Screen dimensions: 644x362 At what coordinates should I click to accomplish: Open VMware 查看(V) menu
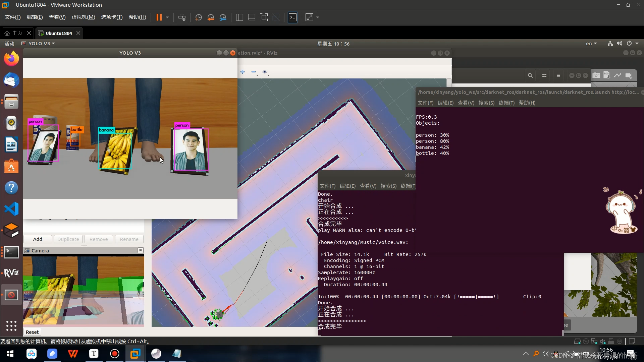57,17
